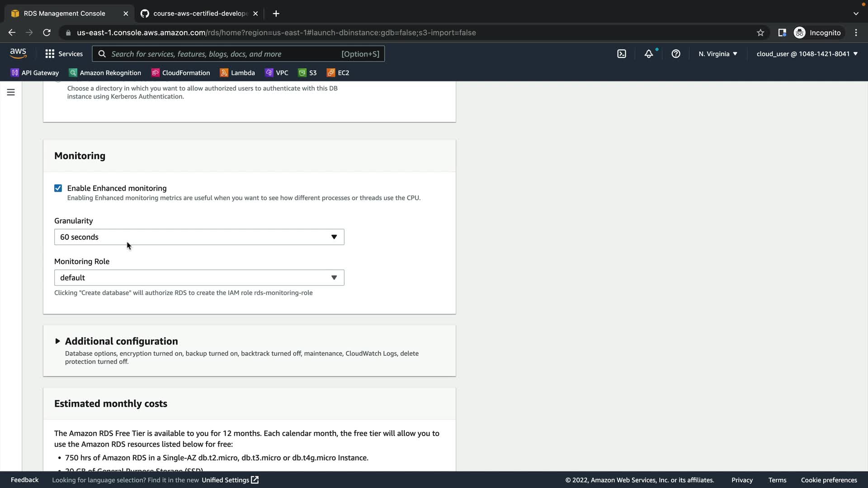Click the Feedback button in footer
Viewport: 868px width, 488px height.
click(24, 480)
